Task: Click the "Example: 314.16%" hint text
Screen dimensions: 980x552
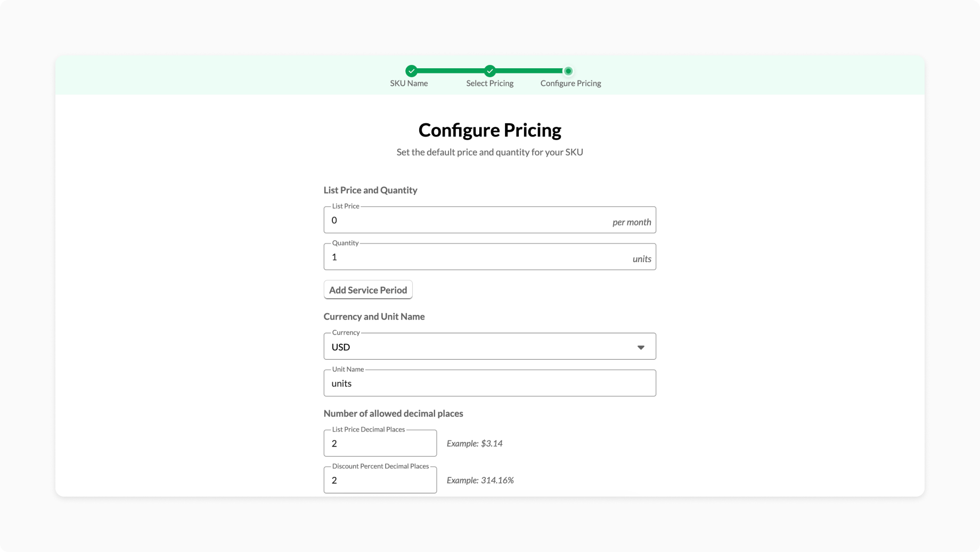Action: click(x=480, y=480)
